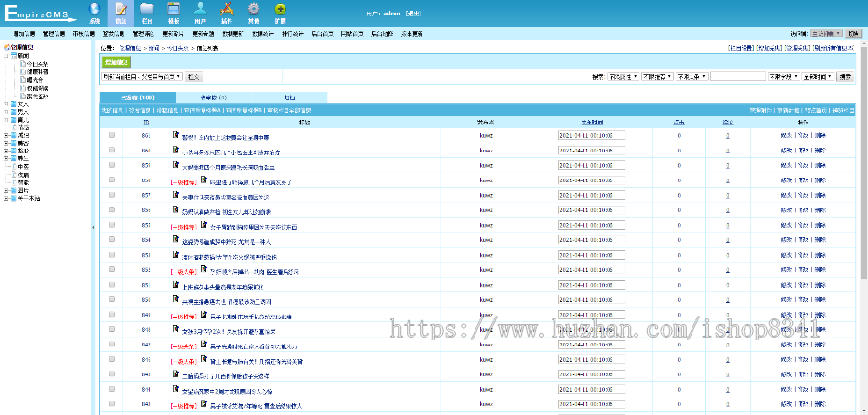Select the 信息 (Information) notepad icon
Image resolution: width=868 pixels, height=415 pixels.
point(121,13)
